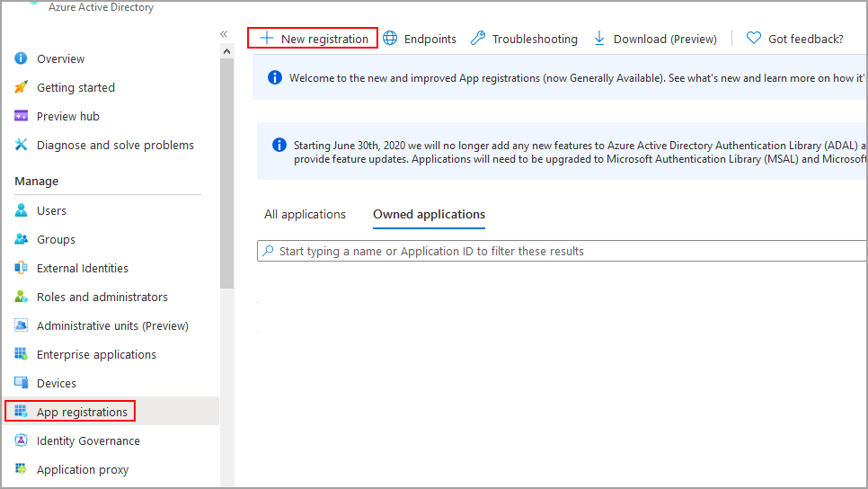Open Endpoints from the toolbar
Viewport: 868px width, 489px height.
(420, 39)
